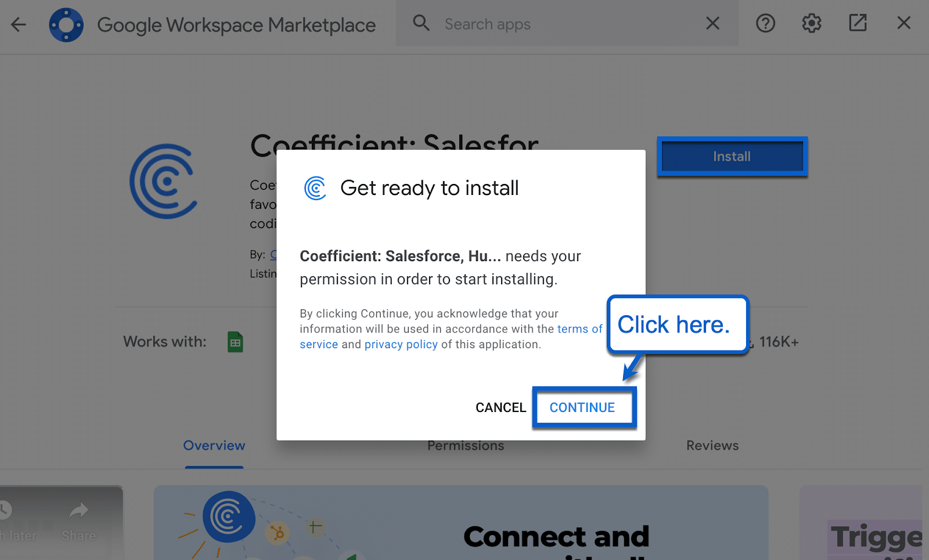
Task: Click the Get ready to install heading
Action: point(429,188)
